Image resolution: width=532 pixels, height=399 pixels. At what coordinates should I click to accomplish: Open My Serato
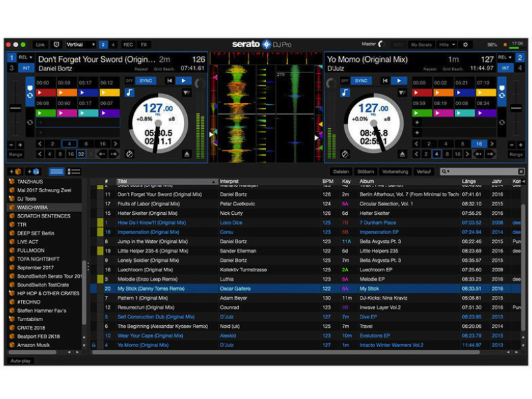point(421,45)
